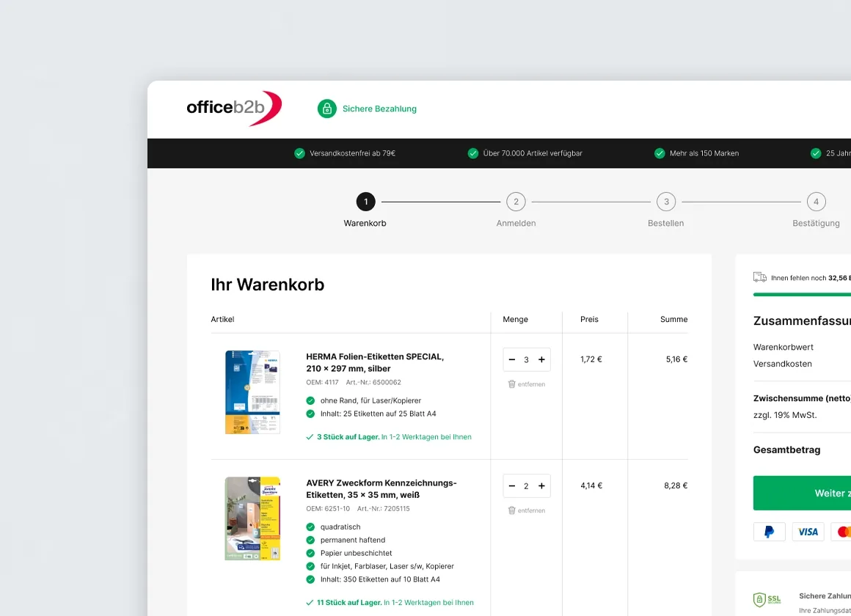Click checkmark icon beside ohne Rand, für Laser/Kopierer
Screen dimensions: 851x616
[x=310, y=400]
